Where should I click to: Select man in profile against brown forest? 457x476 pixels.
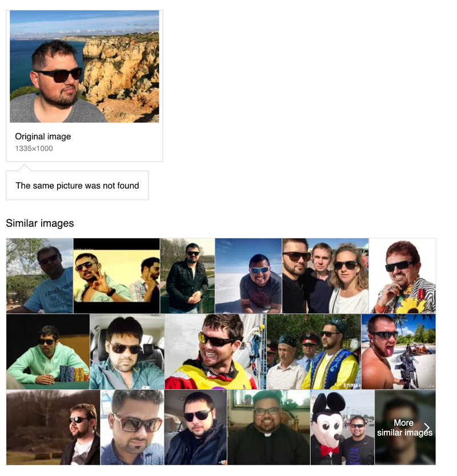[53, 427]
